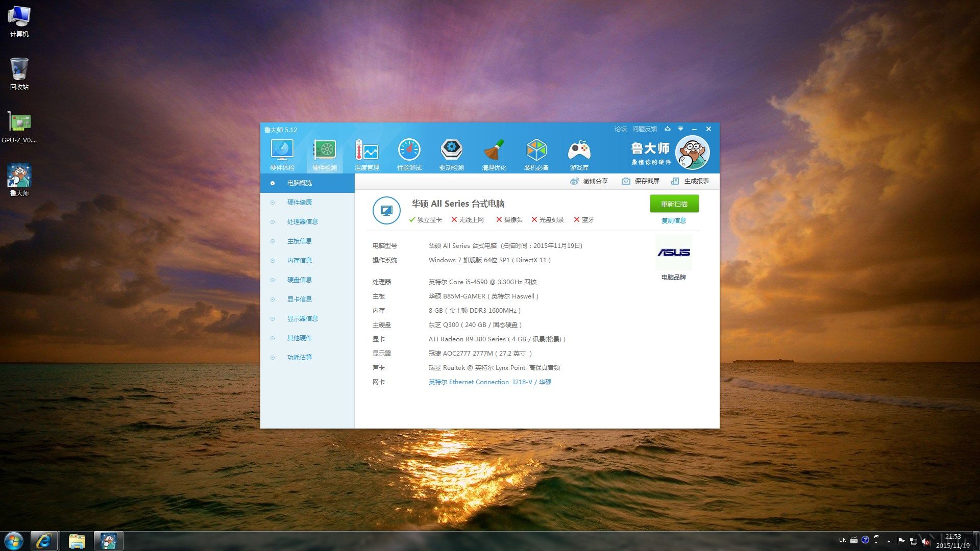The width and height of the screenshot is (980, 551).
Task: Open the title bar dropdown menu arrow
Action: click(680, 129)
